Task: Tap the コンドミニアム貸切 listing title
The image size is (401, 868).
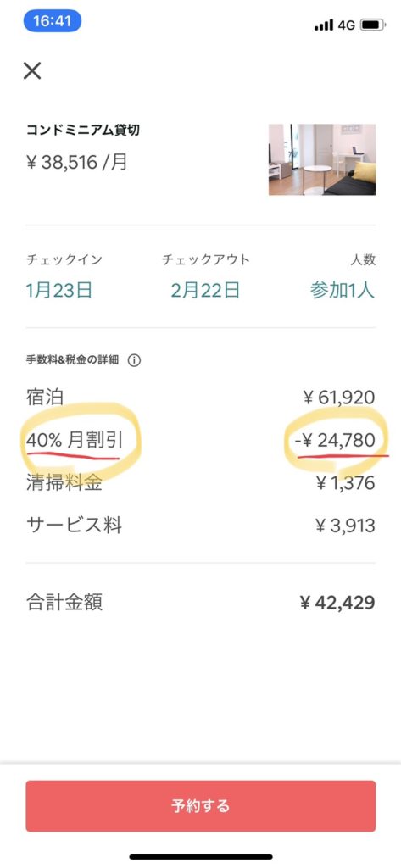Action: click(82, 130)
